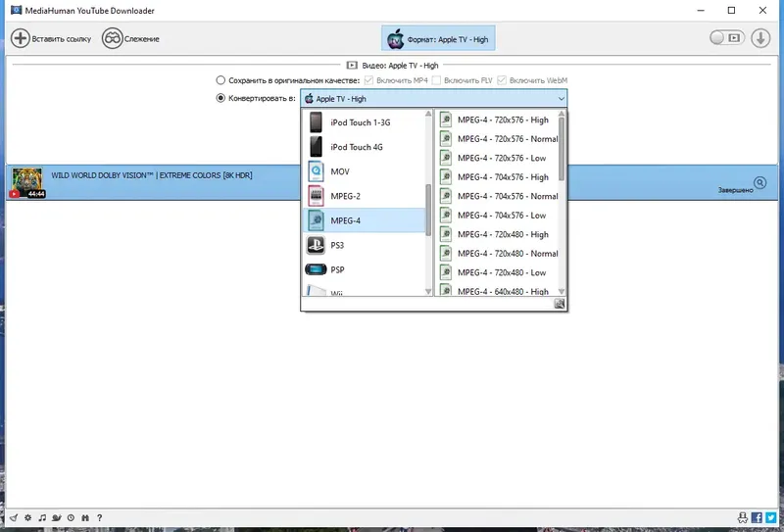The width and height of the screenshot is (784, 532).
Task: Select MPEG-4 - 720x576 - Low preset
Action: point(498,158)
